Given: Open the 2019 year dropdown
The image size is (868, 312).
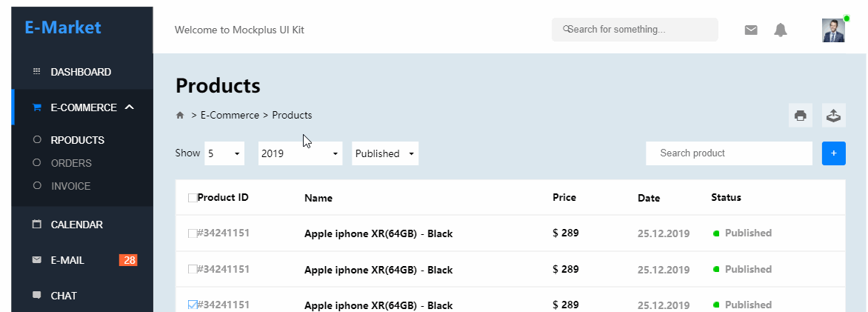Looking at the screenshot, I should [300, 153].
